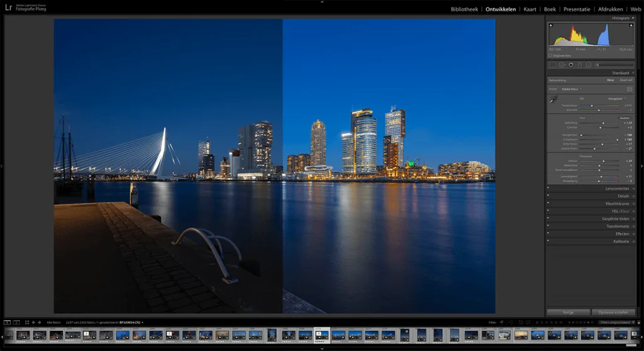644x351 pixels.
Task: Click the Alle foto's source label
Action: (x=53, y=323)
